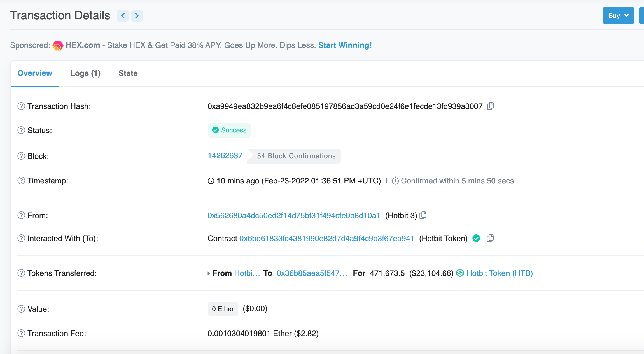Open the State tab

128,73
